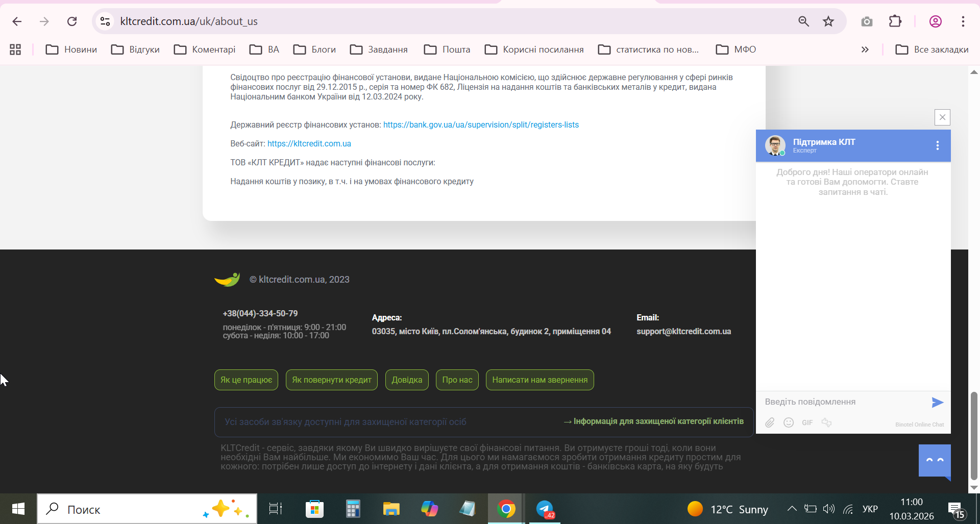Image resolution: width=980 pixels, height=524 pixels.
Task: Open the Довідка footer button
Action: [x=407, y=380]
